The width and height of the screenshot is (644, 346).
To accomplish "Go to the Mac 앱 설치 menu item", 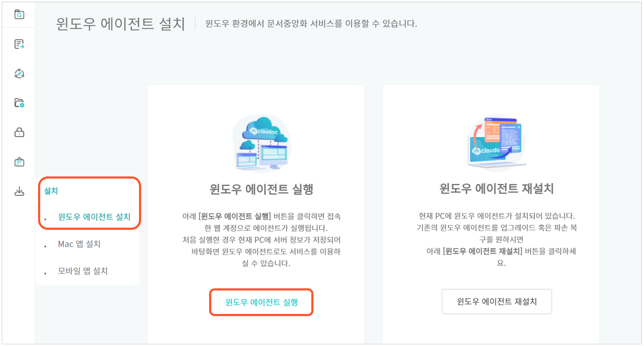I will click(79, 244).
